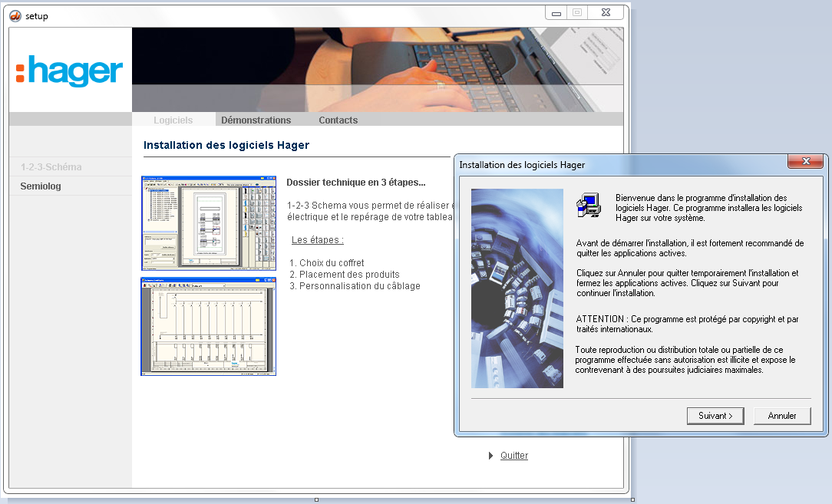Click the 'Les étapes :' underlined text
The image size is (832, 504).
(317, 240)
